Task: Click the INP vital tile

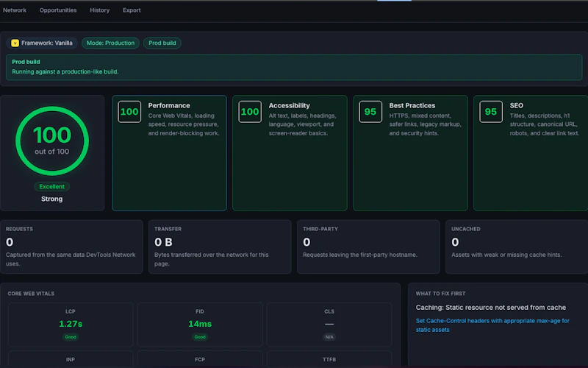Action: coord(71,359)
